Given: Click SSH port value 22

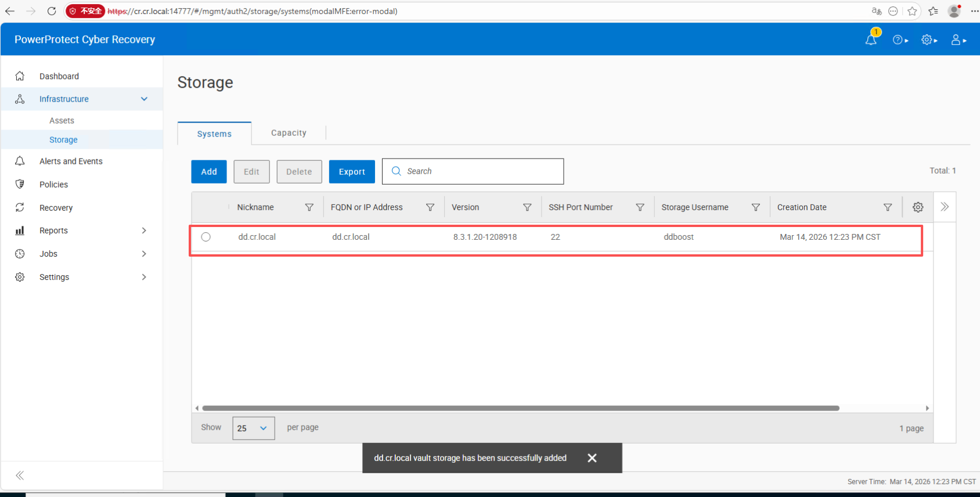Looking at the screenshot, I should (556, 237).
